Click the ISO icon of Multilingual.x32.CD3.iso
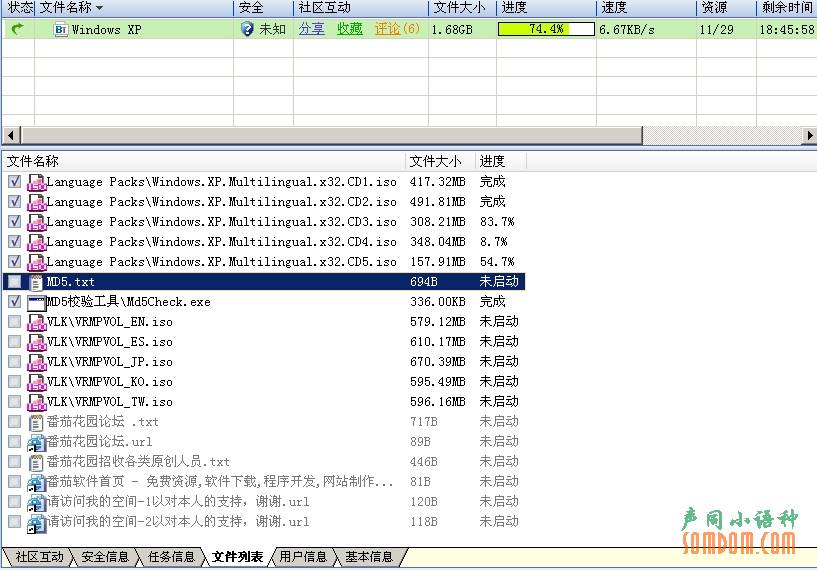The width and height of the screenshot is (817, 570). pos(36,222)
